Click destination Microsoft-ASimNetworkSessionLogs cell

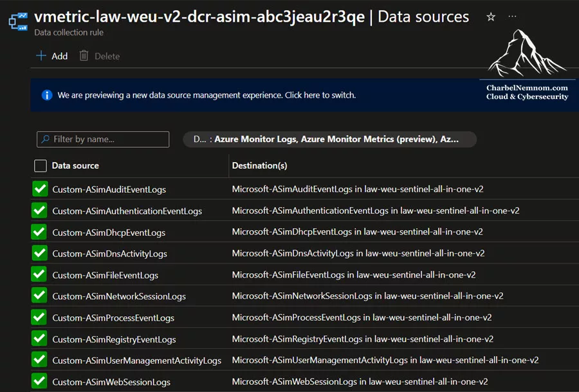[367, 296]
